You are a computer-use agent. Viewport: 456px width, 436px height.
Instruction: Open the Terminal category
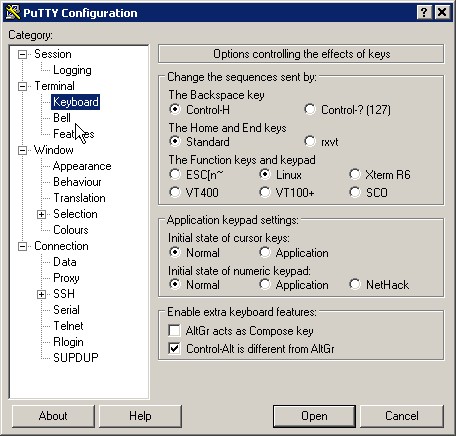click(54, 86)
